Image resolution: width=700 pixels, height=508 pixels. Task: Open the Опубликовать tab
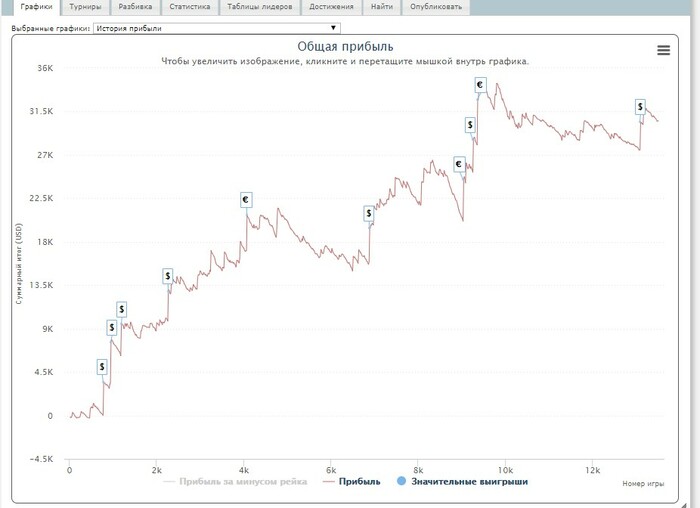coord(436,7)
